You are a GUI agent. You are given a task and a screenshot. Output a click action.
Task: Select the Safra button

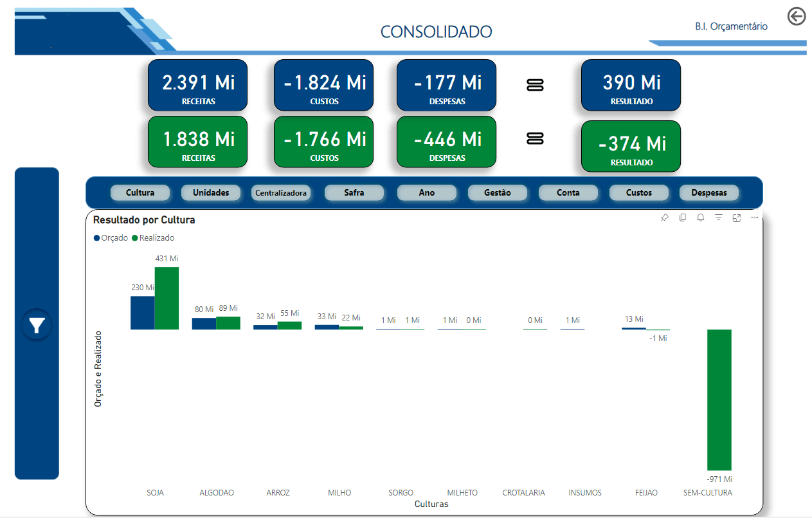(x=354, y=192)
